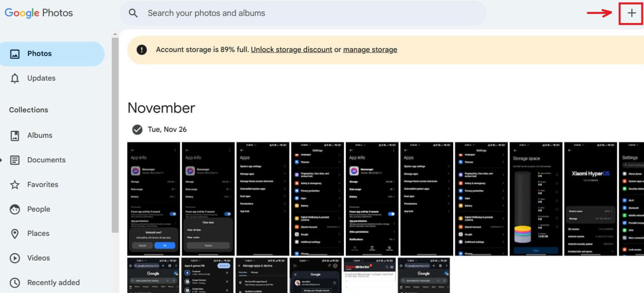Focus the Search your photos and albums field

tap(303, 13)
